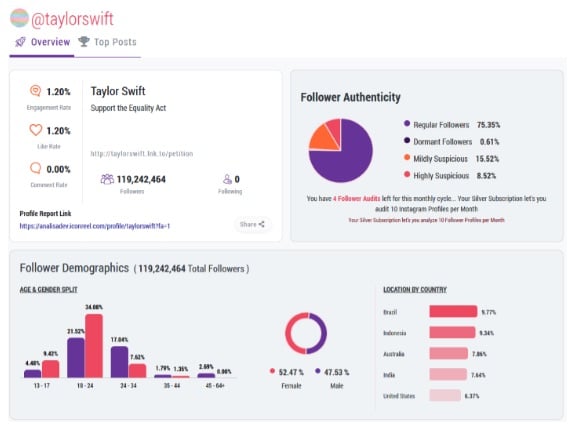Click the follower authenticity pie chart
This screenshot has height=426, width=584.
coord(340,150)
